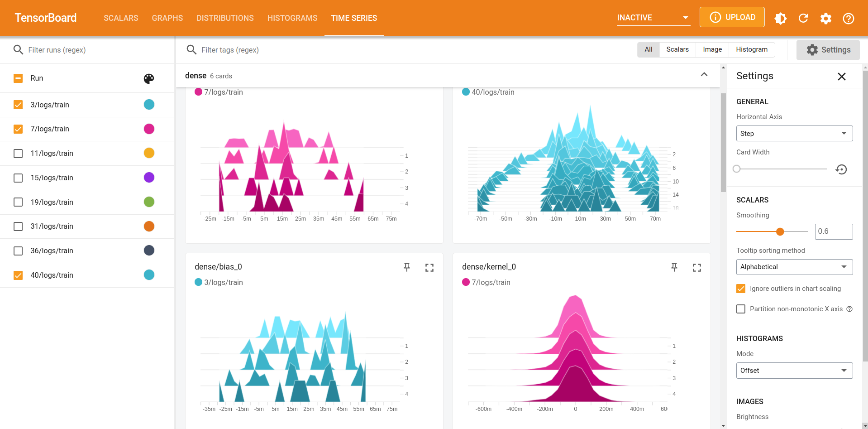Image resolution: width=868 pixels, height=429 pixels.
Task: Switch to the Scalars tab
Action: 121,18
